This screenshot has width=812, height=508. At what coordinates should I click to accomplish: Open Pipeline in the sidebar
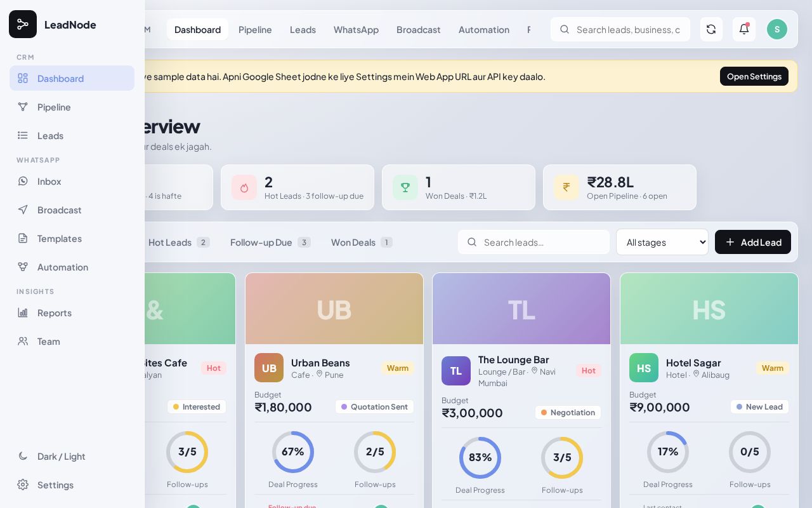(x=72, y=107)
